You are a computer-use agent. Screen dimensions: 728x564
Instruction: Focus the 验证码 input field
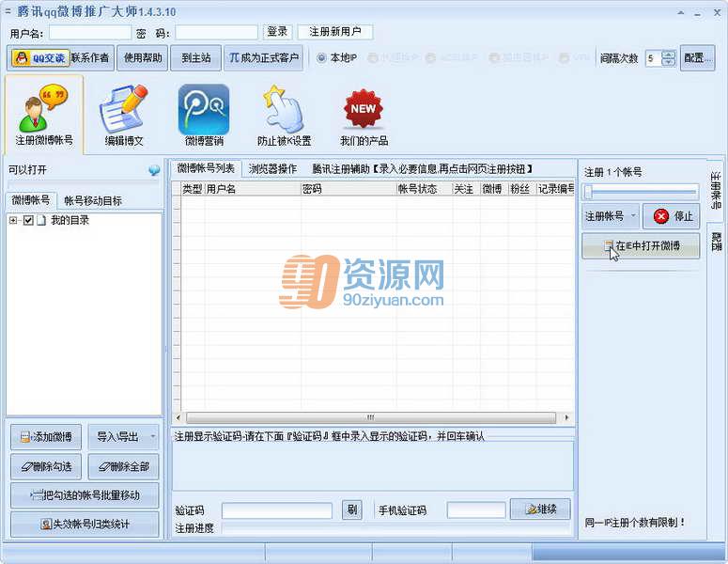277,510
